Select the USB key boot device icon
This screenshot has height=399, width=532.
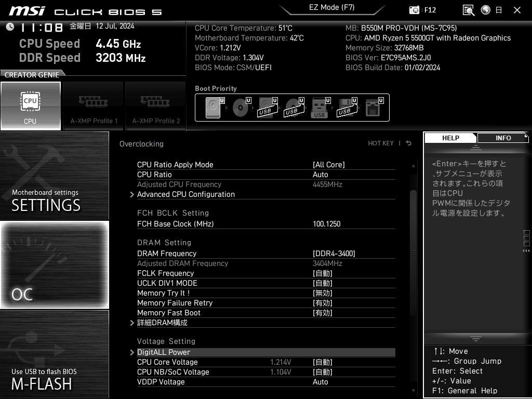pyautogui.click(x=320, y=108)
